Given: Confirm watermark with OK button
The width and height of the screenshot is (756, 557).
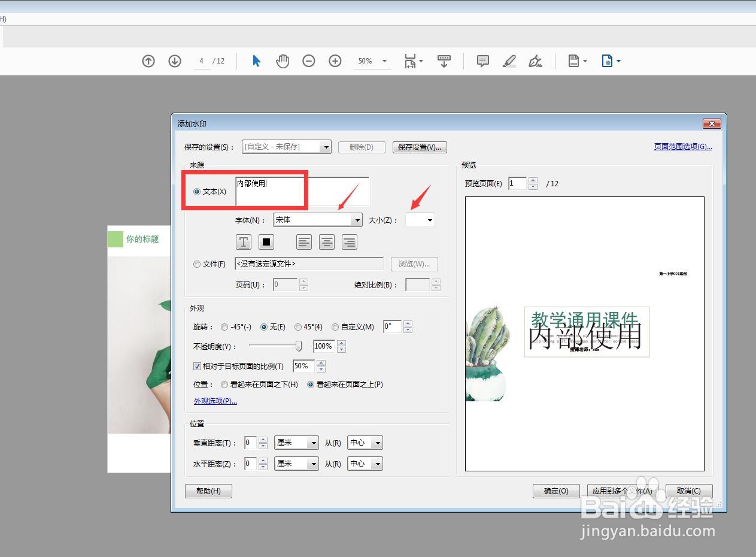Looking at the screenshot, I should (x=556, y=491).
